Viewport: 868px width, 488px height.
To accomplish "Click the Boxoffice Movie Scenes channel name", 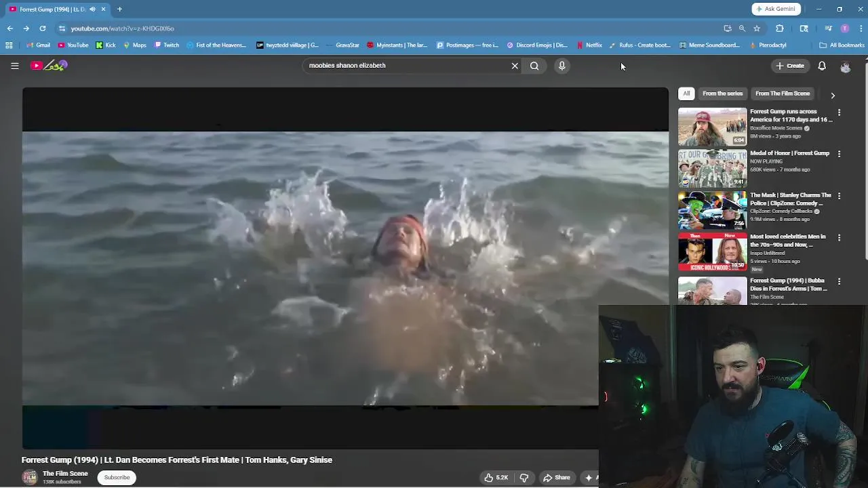I will (776, 128).
